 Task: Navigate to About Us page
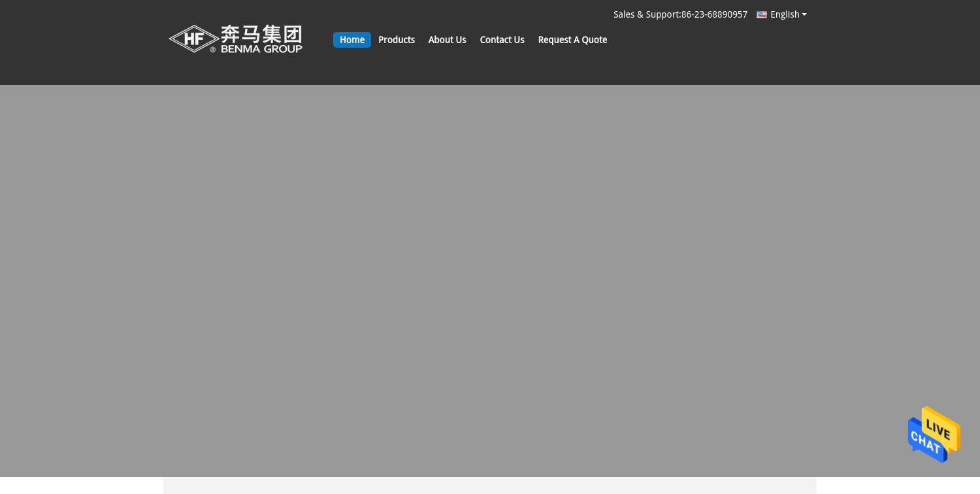pyautogui.click(x=447, y=40)
